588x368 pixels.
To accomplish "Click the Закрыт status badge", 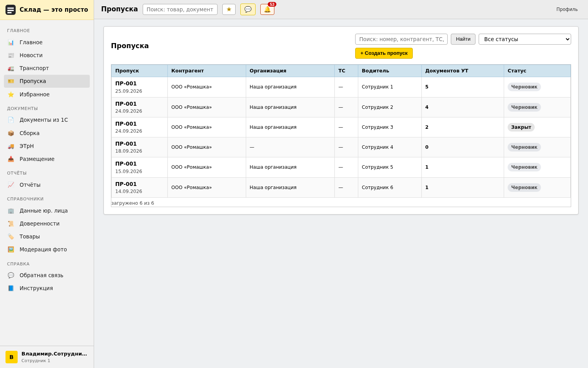I will (x=521, y=127).
